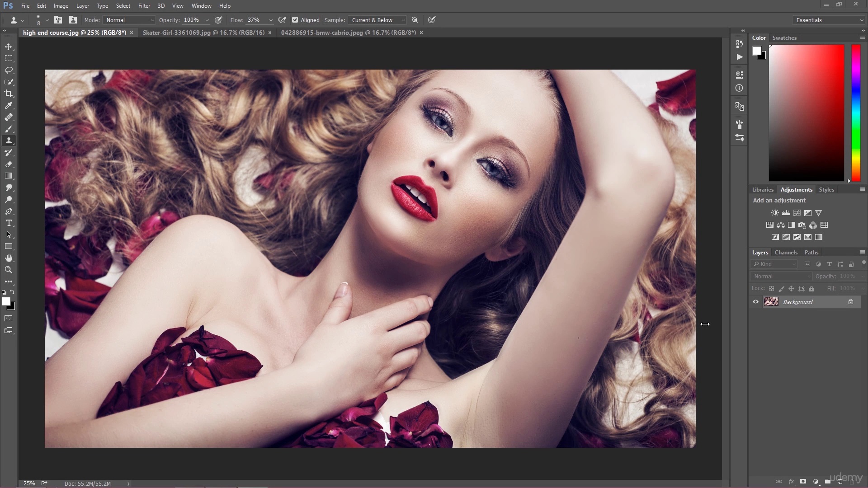Change screen mode button
The image size is (868, 488).
click(x=9, y=330)
